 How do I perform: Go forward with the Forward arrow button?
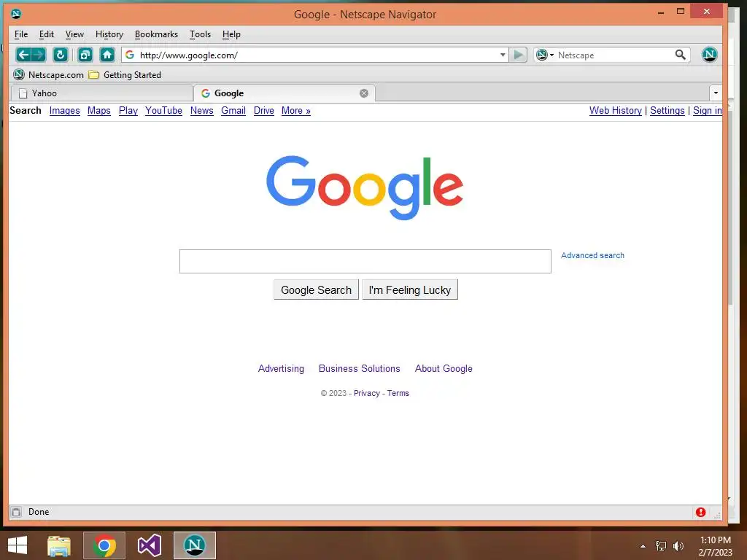39,55
